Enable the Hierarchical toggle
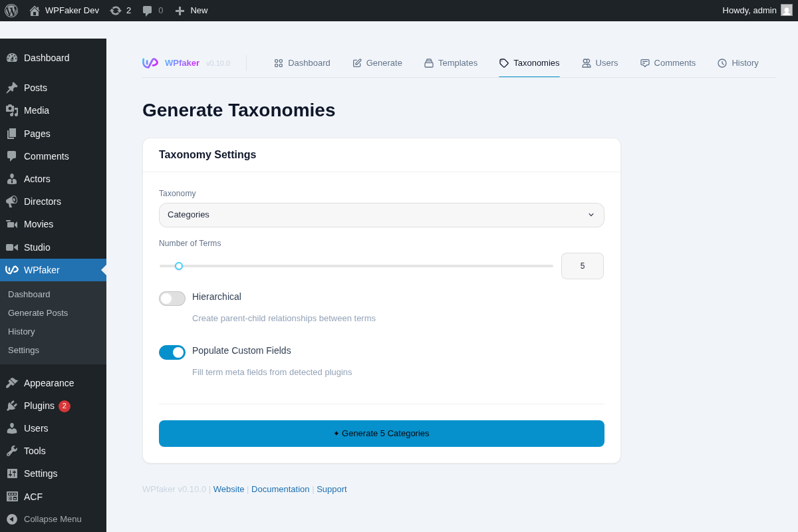798x532 pixels. (x=172, y=298)
